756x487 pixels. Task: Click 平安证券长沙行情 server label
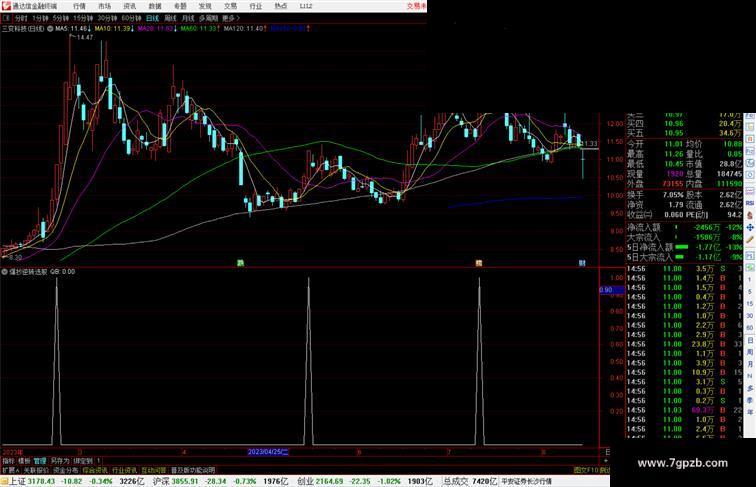(x=526, y=481)
